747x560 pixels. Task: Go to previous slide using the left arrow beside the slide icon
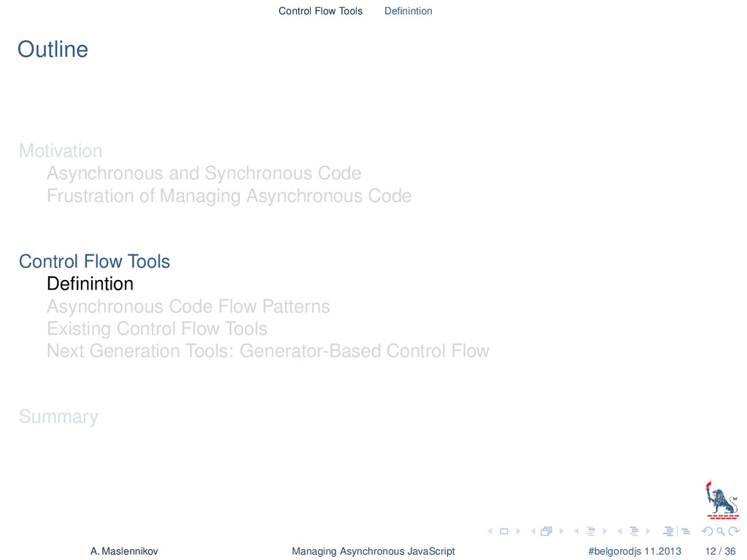pos(489,532)
